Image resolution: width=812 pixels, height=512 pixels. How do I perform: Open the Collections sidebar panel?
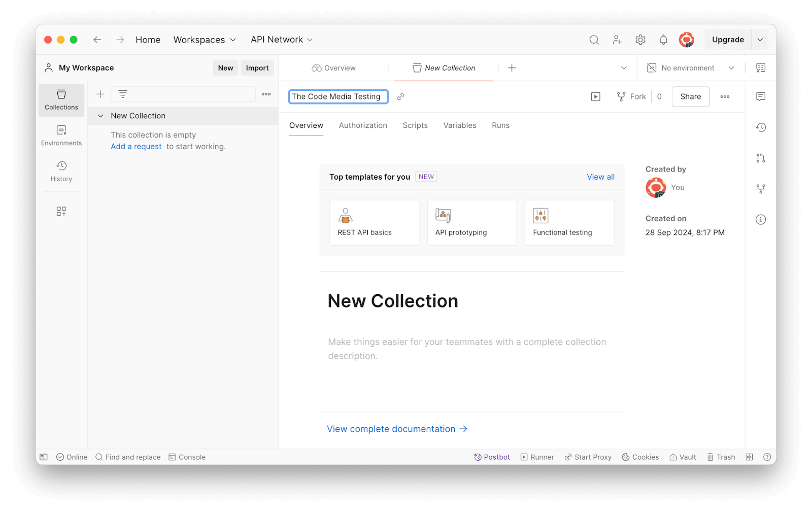61,100
